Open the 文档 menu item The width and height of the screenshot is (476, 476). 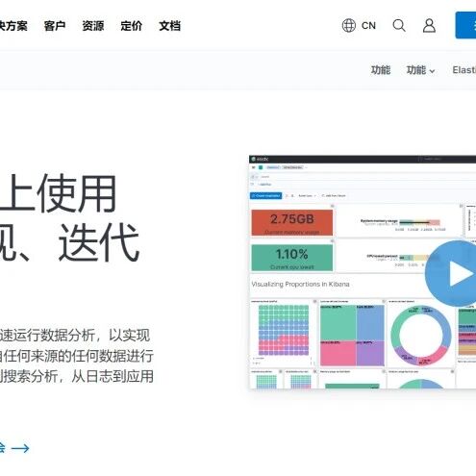click(x=170, y=26)
